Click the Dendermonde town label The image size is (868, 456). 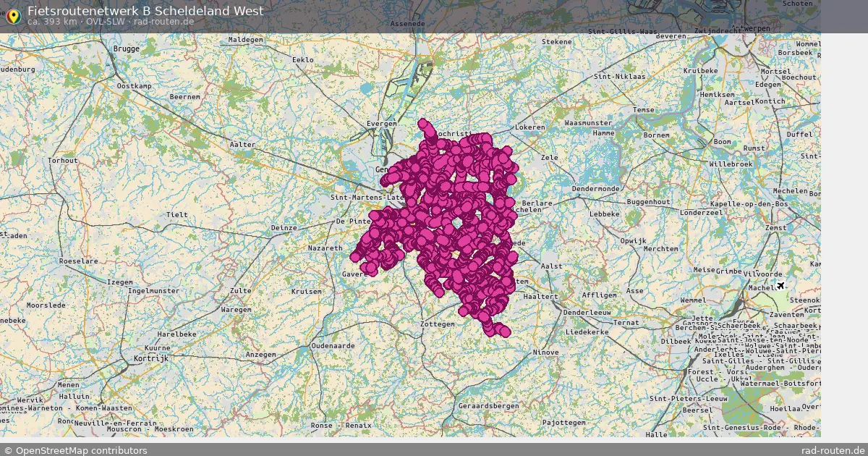[595, 188]
